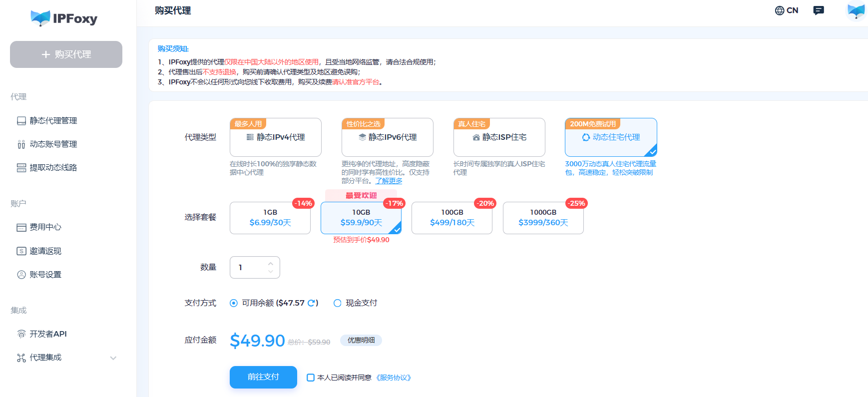Click the 开发者API fingerprint icon

[x=21, y=334]
